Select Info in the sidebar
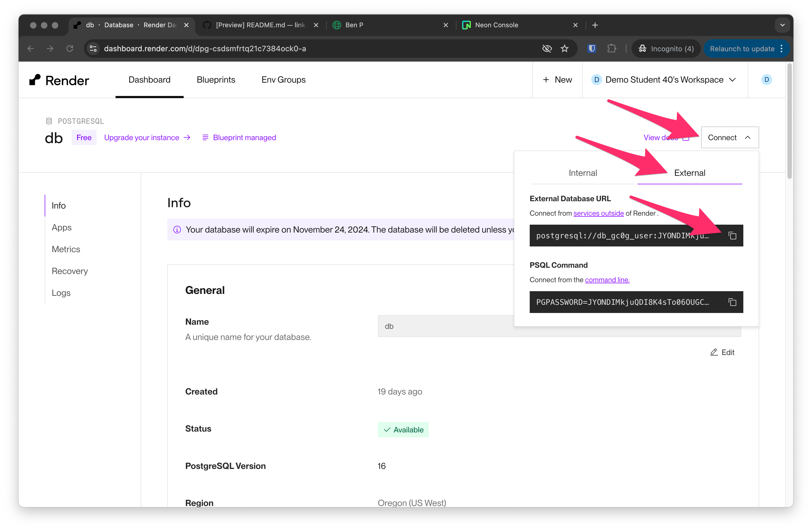 pyautogui.click(x=59, y=206)
